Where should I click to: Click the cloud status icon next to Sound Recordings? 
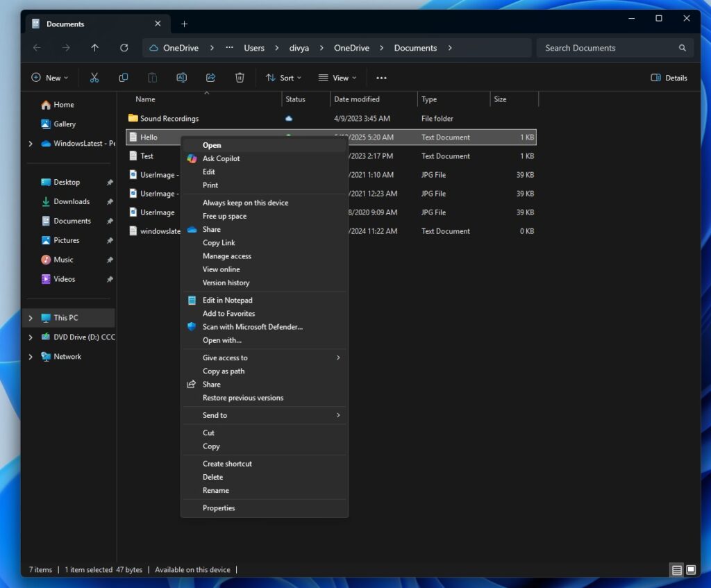pyautogui.click(x=287, y=119)
